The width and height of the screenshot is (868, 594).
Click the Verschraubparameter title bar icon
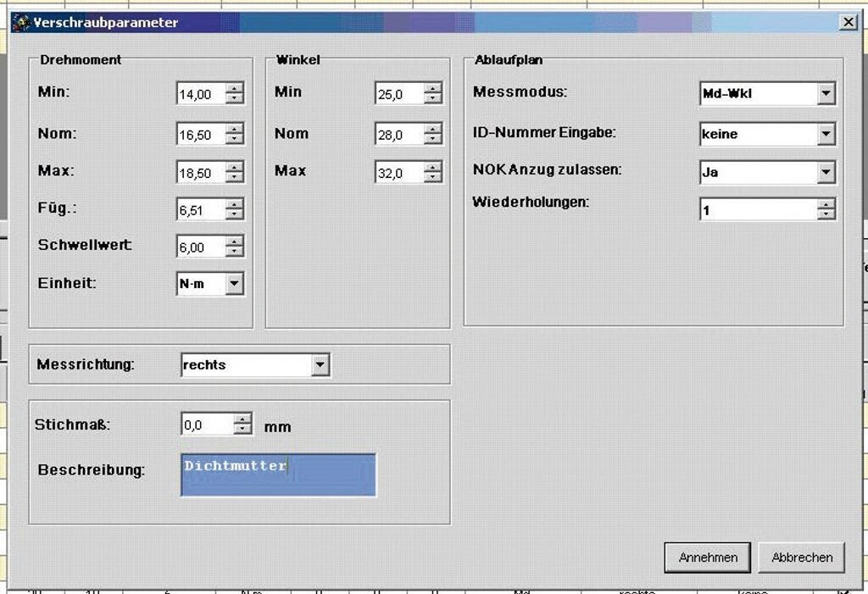[x=21, y=23]
